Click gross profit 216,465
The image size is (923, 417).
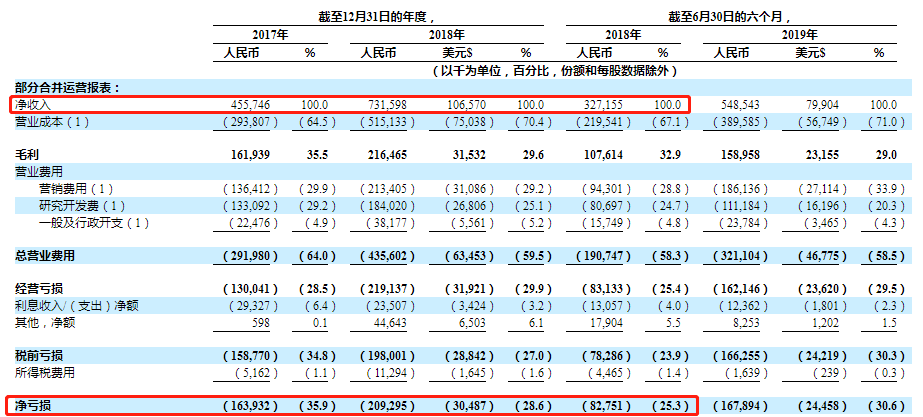click(x=387, y=155)
